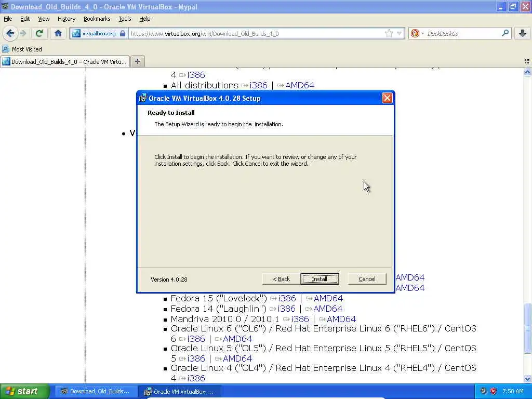The height and width of the screenshot is (399, 532).
Task: Open Fedora 14 Laughlin i386 link
Action: click(x=286, y=309)
